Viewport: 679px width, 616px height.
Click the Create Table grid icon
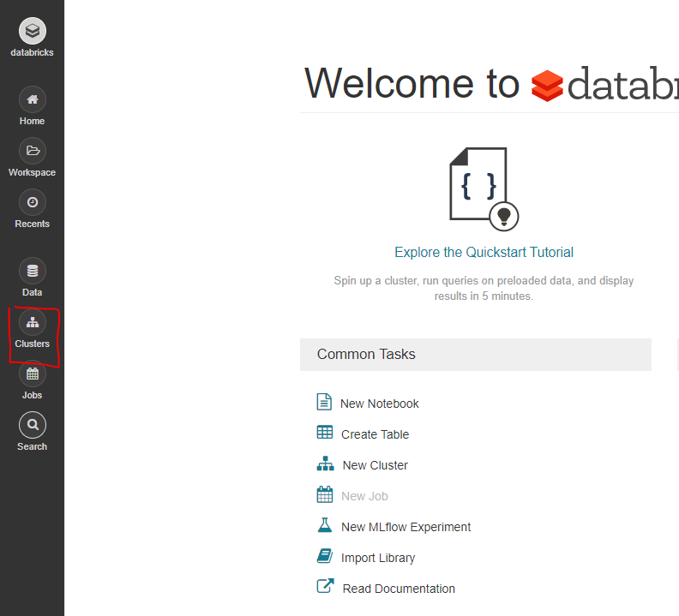[x=325, y=432]
